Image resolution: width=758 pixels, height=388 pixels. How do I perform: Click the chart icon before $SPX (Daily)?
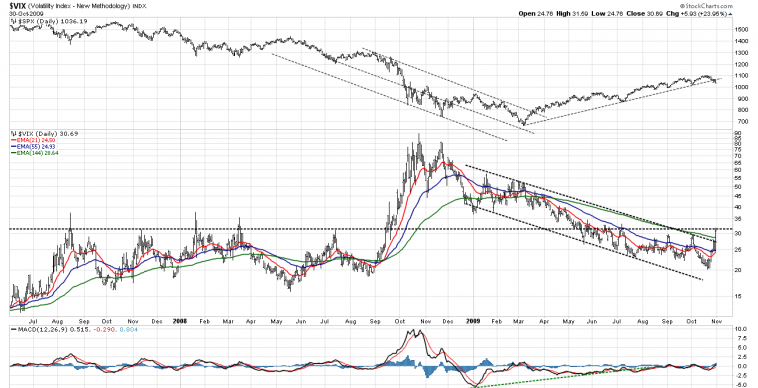[x=13, y=21]
